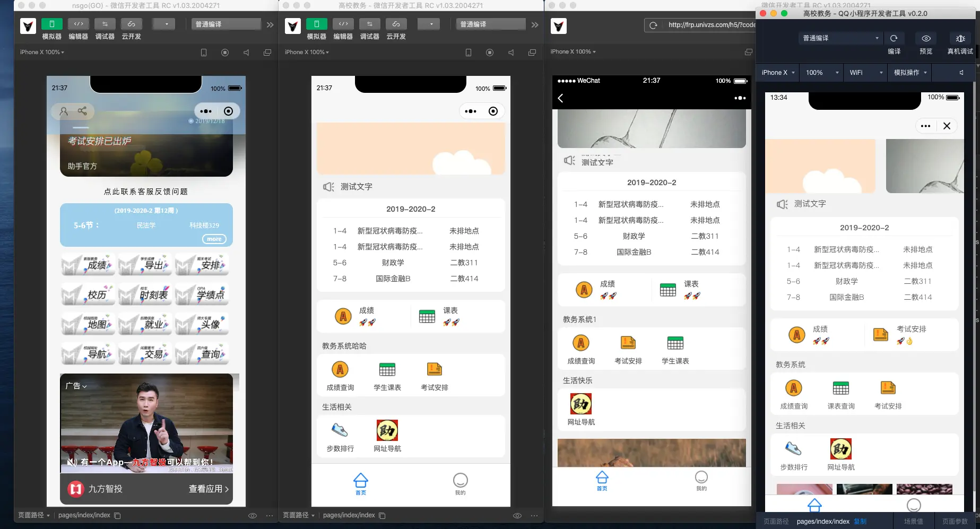Click 真机调试 in the QQ developer toolbar
The width and height of the screenshot is (980, 529).
coord(960,44)
